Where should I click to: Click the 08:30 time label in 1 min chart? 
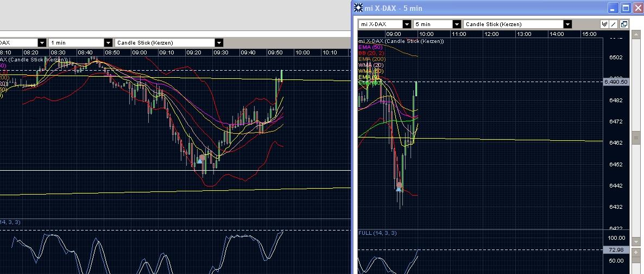[58, 53]
